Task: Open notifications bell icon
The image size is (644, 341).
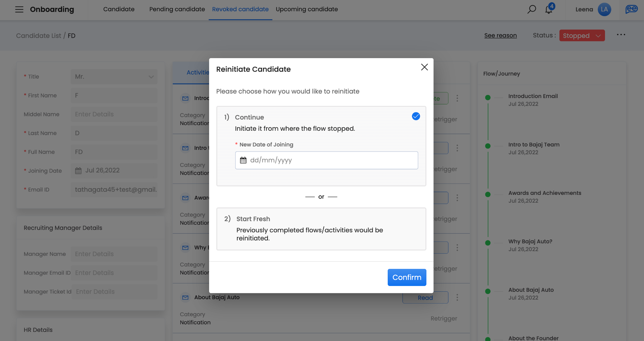Action: click(549, 9)
